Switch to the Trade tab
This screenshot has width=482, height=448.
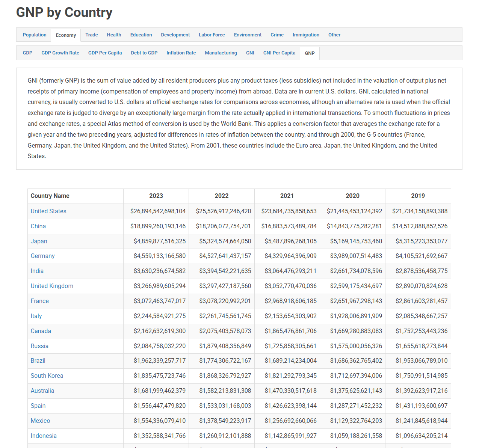point(92,35)
